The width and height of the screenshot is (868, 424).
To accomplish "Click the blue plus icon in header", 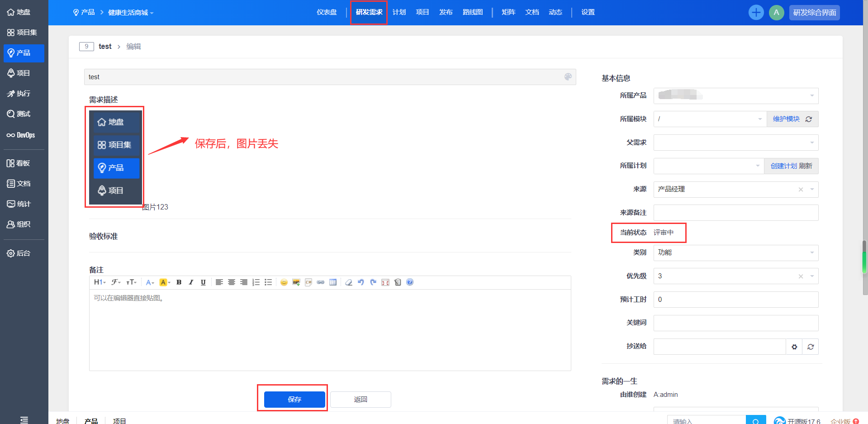I will (756, 12).
